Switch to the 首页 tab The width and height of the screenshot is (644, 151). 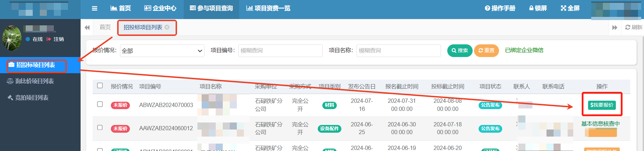[105, 27]
